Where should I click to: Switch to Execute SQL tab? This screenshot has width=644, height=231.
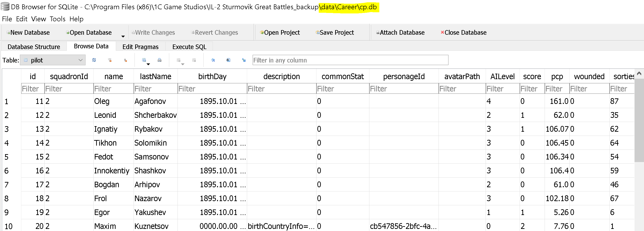[x=189, y=47]
